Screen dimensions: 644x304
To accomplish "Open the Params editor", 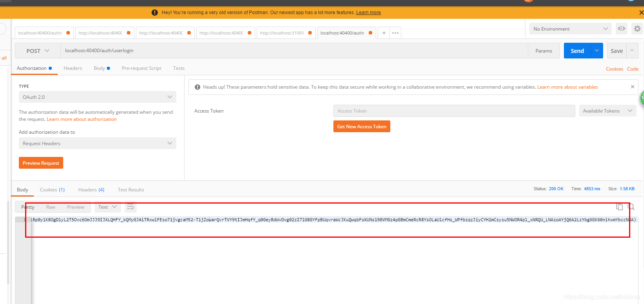I will coord(544,51).
